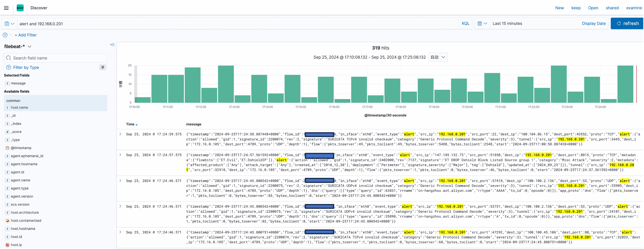Switch query language via KQL button

465,23
